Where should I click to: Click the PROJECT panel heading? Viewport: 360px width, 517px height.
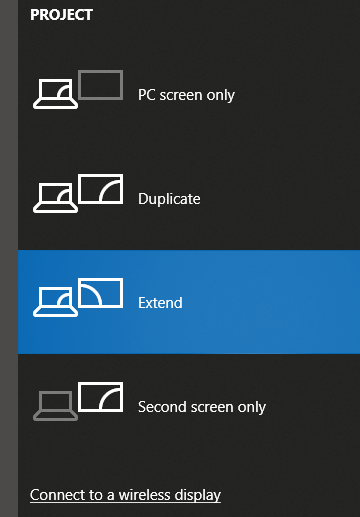point(62,15)
